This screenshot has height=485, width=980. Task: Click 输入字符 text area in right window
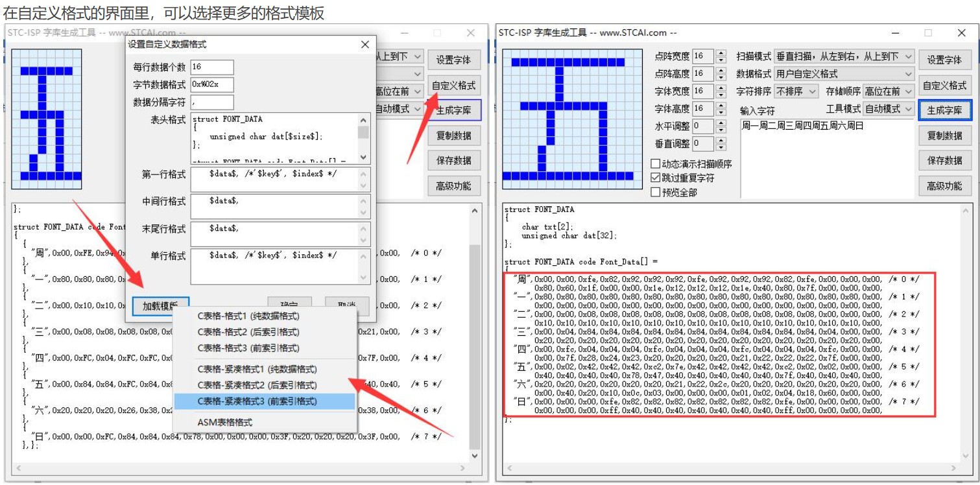pos(827,158)
